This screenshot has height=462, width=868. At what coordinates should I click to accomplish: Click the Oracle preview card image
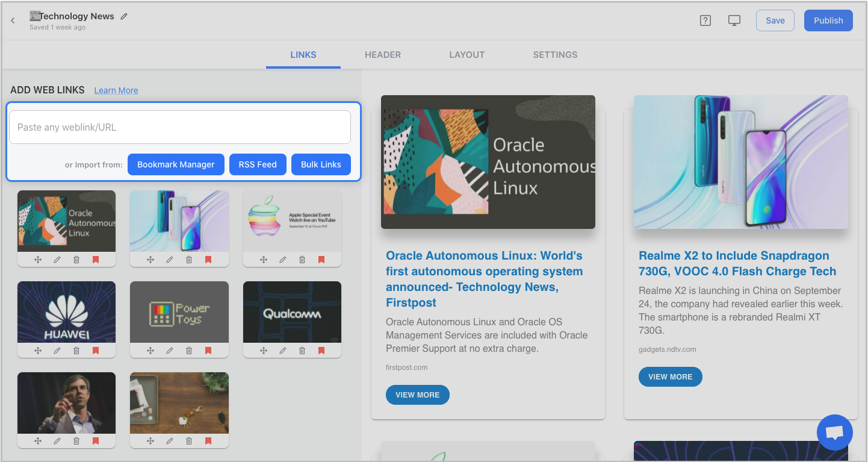click(x=488, y=162)
